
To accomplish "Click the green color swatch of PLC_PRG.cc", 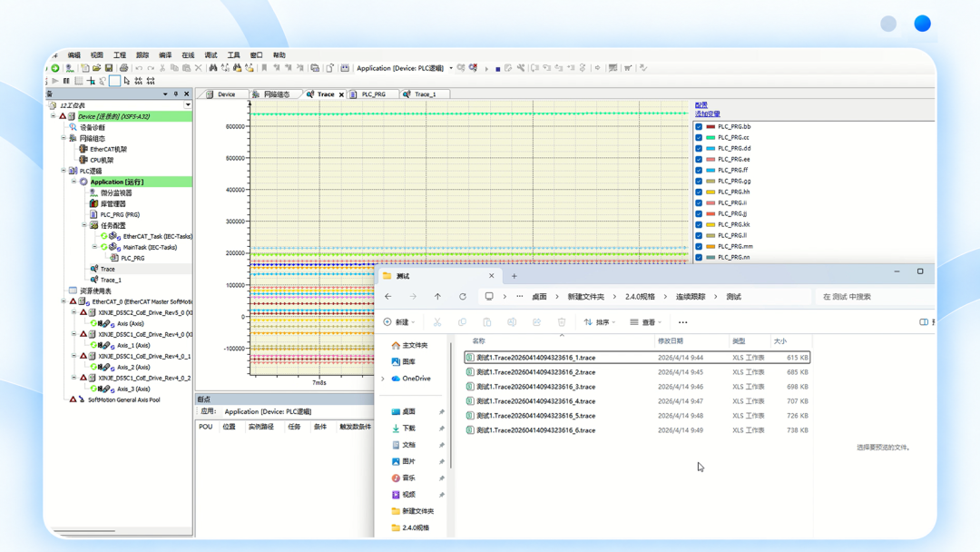I will [x=710, y=137].
